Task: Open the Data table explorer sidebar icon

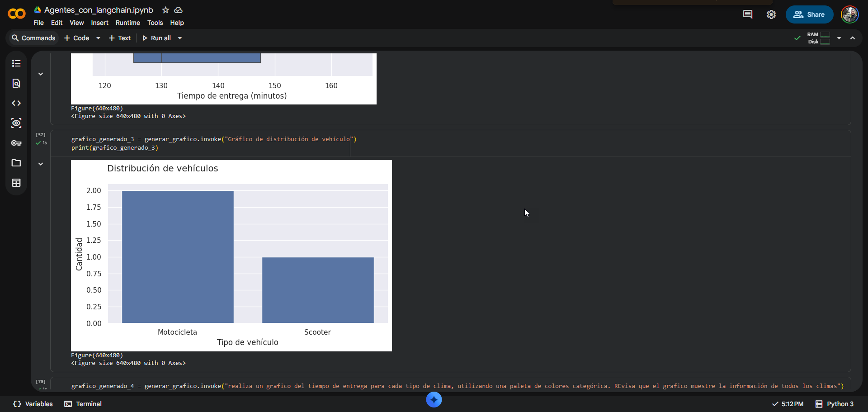Action: (x=16, y=183)
